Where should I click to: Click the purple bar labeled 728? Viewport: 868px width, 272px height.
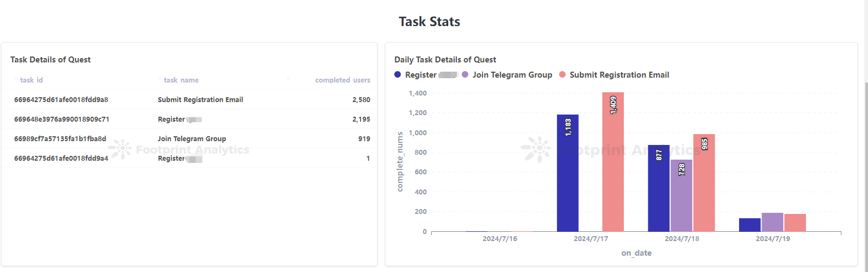[x=681, y=195]
